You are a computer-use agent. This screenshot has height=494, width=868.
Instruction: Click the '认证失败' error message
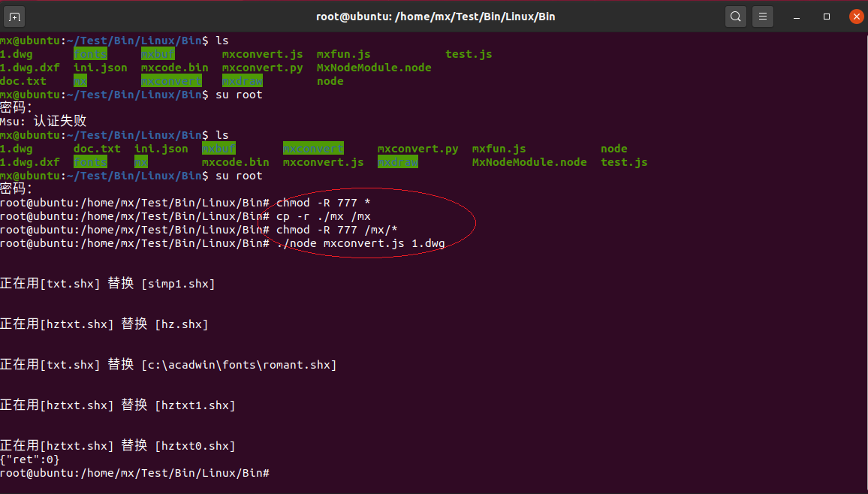[60, 122]
